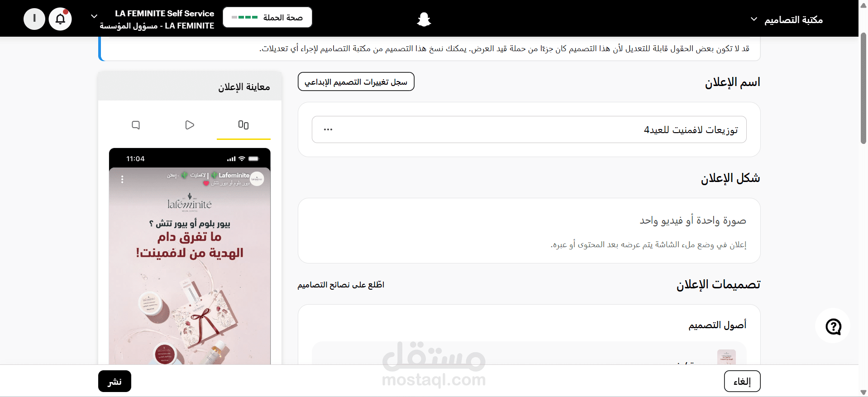The height and width of the screenshot is (397, 868).
Task: Select the square single-frame preview icon
Action: 136,125
